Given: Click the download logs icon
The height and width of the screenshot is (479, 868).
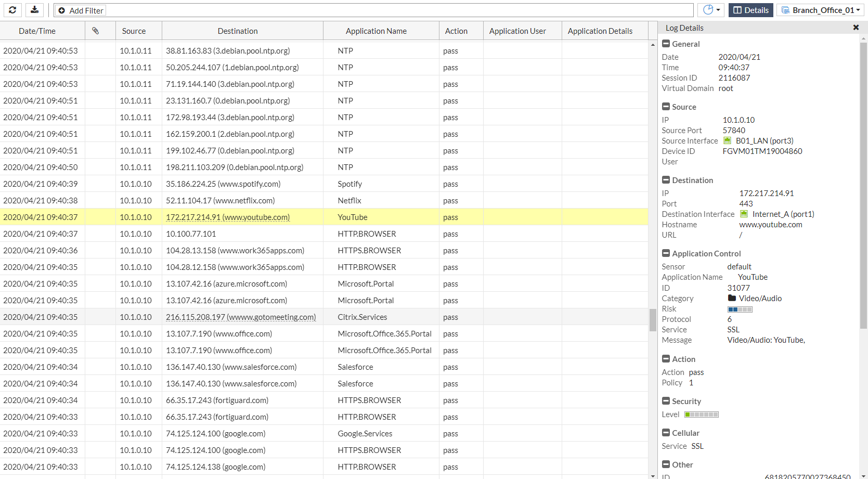Looking at the screenshot, I should (34, 10).
